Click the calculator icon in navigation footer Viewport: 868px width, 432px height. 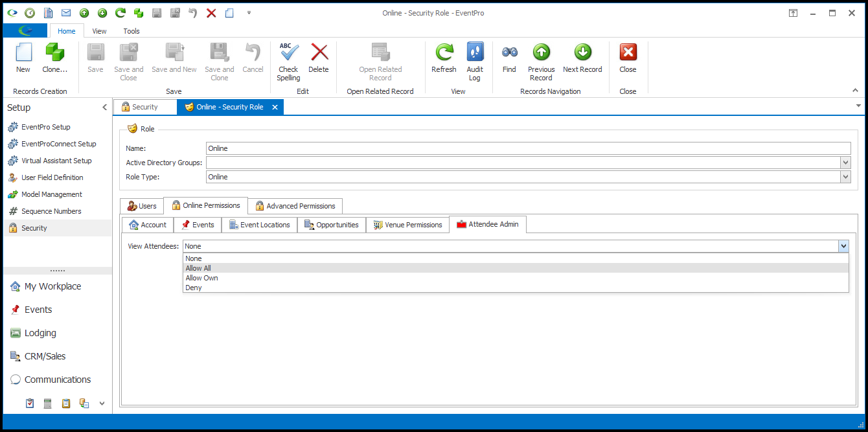47,404
